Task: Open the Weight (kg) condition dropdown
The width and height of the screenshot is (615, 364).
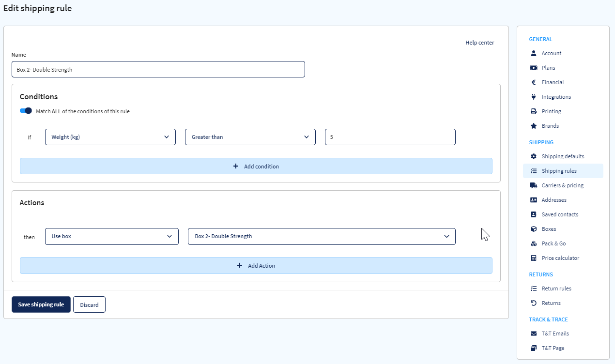Action: tap(110, 137)
